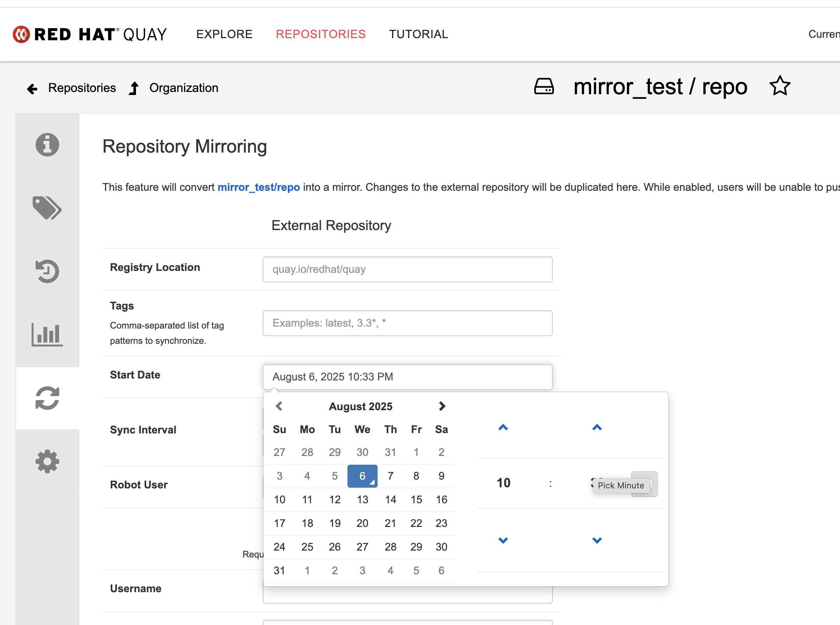840x625 pixels.
Task: Decrement the minute with down chevron
Action: [x=597, y=540]
